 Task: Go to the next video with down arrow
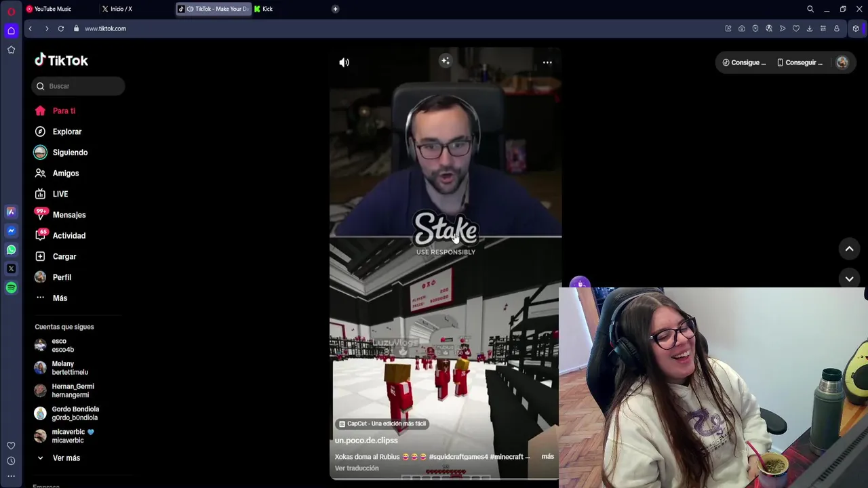pos(849,279)
